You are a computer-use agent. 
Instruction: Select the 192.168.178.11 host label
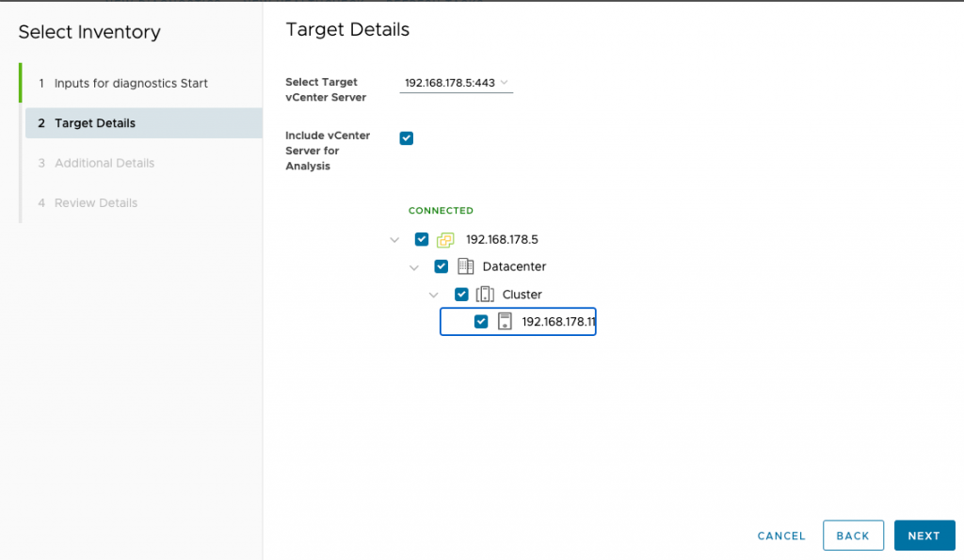[x=558, y=322]
